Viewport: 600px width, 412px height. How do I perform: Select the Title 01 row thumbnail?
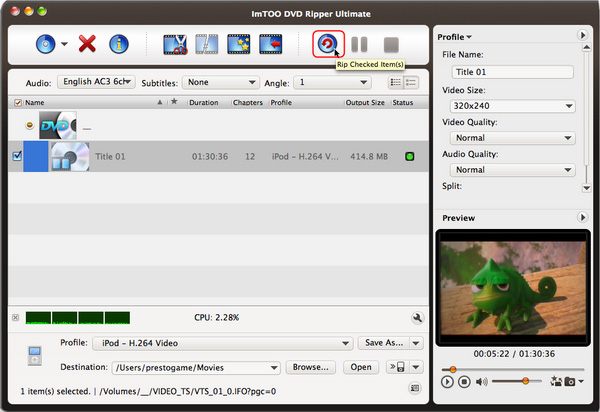point(70,156)
